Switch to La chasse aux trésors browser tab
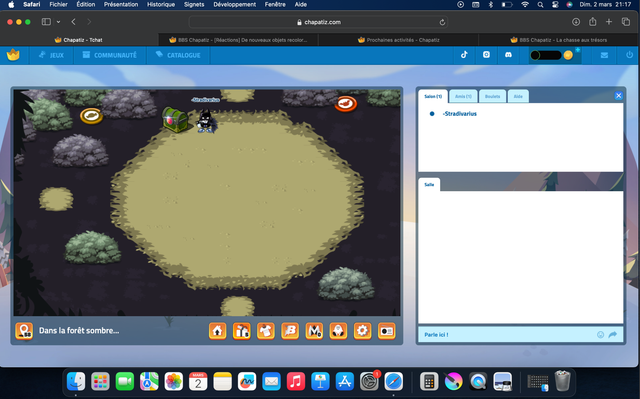Screen dimensions: 640x399 [558, 40]
